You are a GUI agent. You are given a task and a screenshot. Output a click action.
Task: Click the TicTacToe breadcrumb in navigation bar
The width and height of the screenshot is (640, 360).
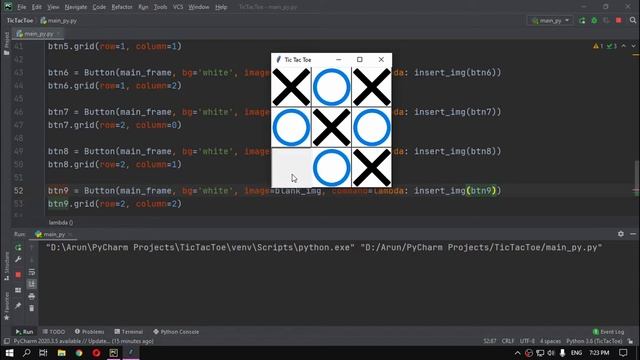tap(20, 20)
